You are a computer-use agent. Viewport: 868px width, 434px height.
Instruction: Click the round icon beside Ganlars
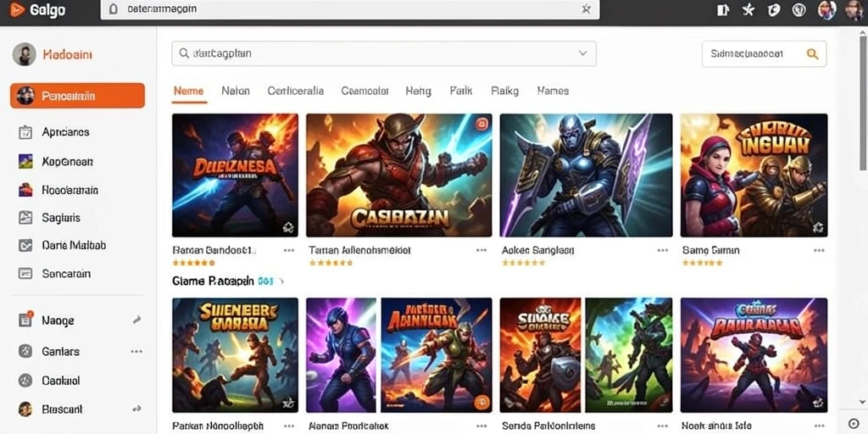25,351
